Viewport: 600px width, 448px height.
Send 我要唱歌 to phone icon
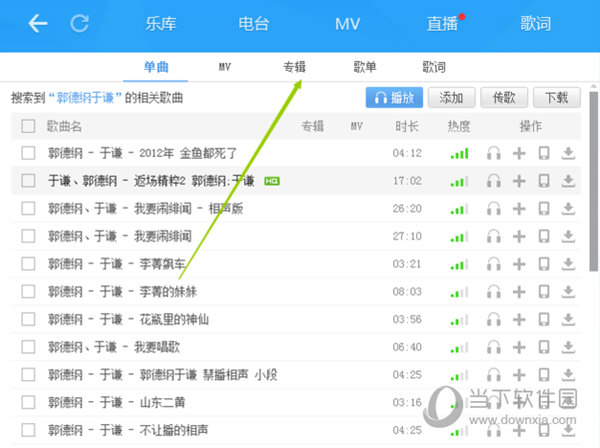point(544,347)
